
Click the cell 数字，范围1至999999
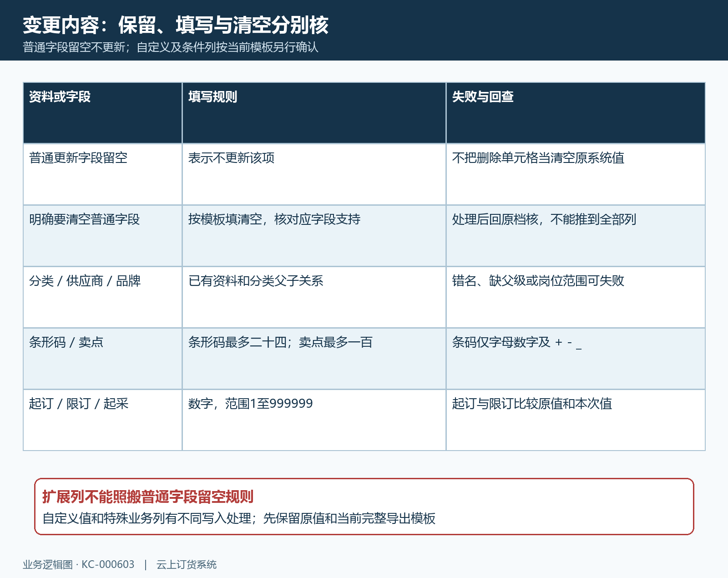tap(314, 420)
